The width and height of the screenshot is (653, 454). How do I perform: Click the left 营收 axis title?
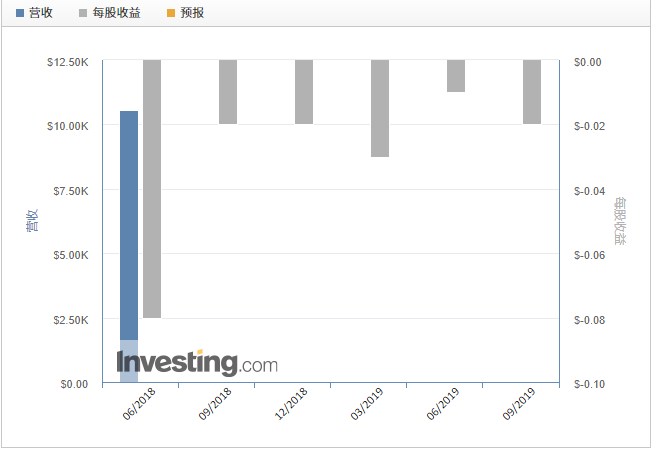click(32, 221)
